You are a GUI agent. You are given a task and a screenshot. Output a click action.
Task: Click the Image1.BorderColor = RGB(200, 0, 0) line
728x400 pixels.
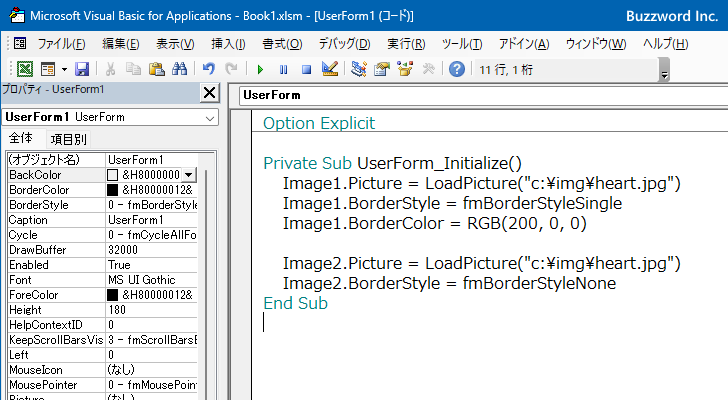click(x=435, y=223)
